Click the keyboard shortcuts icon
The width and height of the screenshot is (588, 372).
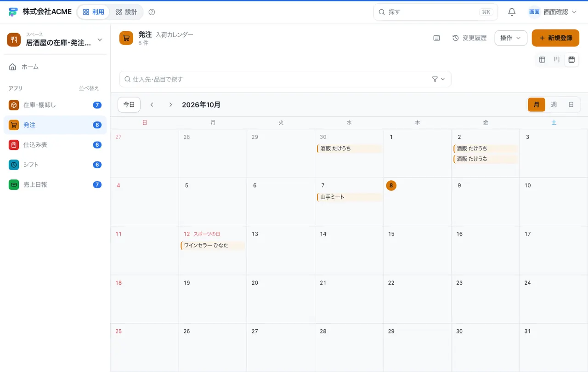(437, 38)
